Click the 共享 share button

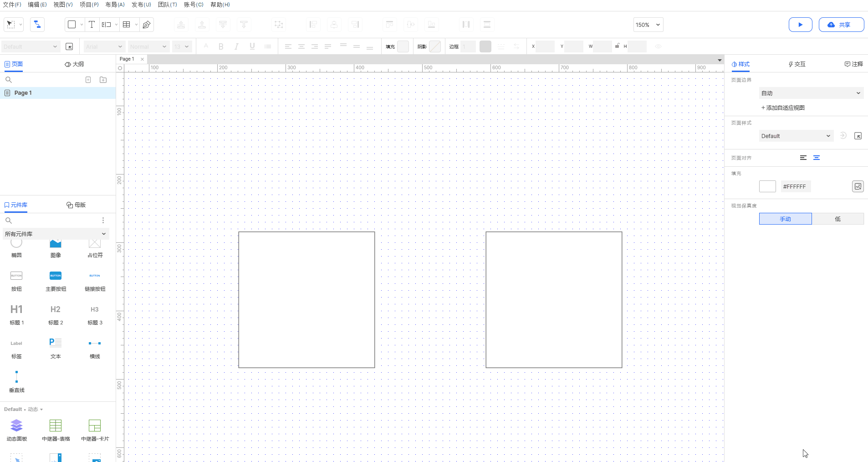click(841, 25)
